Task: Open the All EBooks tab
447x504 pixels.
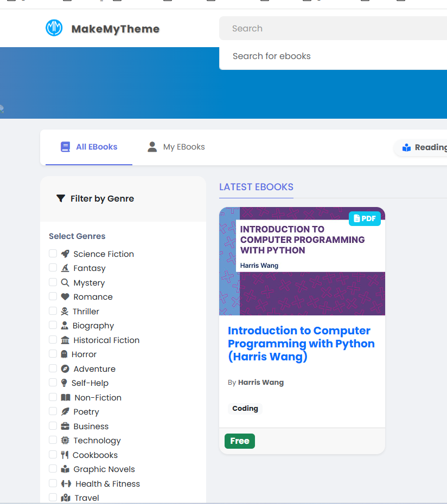Action: pos(89,147)
